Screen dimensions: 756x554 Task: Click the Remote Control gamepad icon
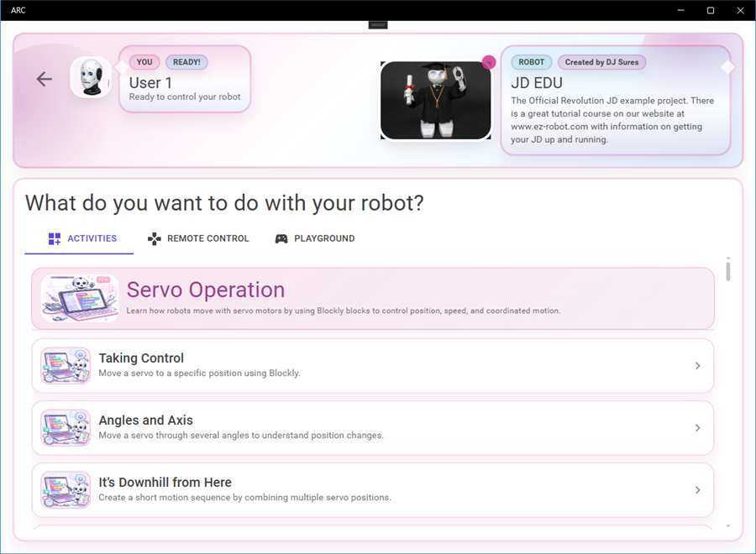[x=154, y=239]
